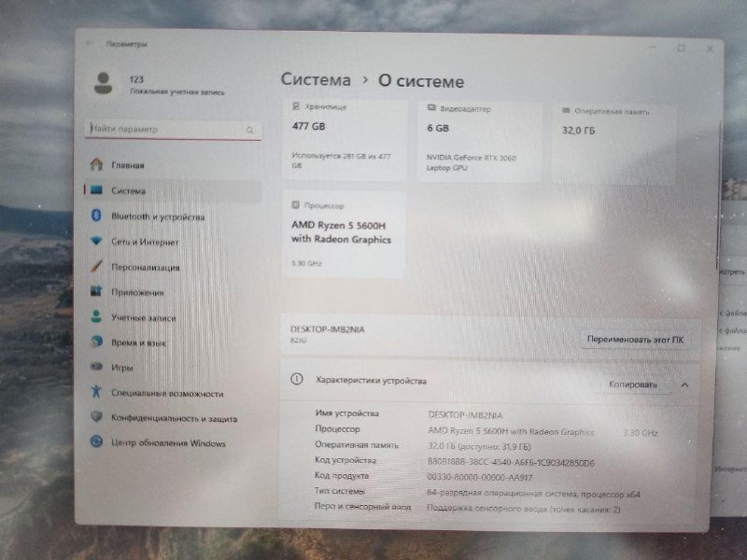Image resolution: width=747 pixels, height=560 pixels.
Task: Click the 32,0 ГБ (доступно: 31,9 ГБ) value
Action: (479, 446)
